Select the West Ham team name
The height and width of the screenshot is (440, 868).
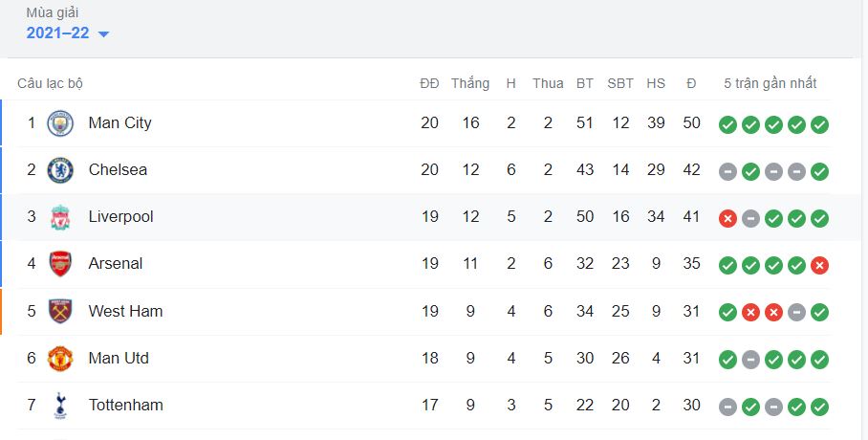click(125, 311)
